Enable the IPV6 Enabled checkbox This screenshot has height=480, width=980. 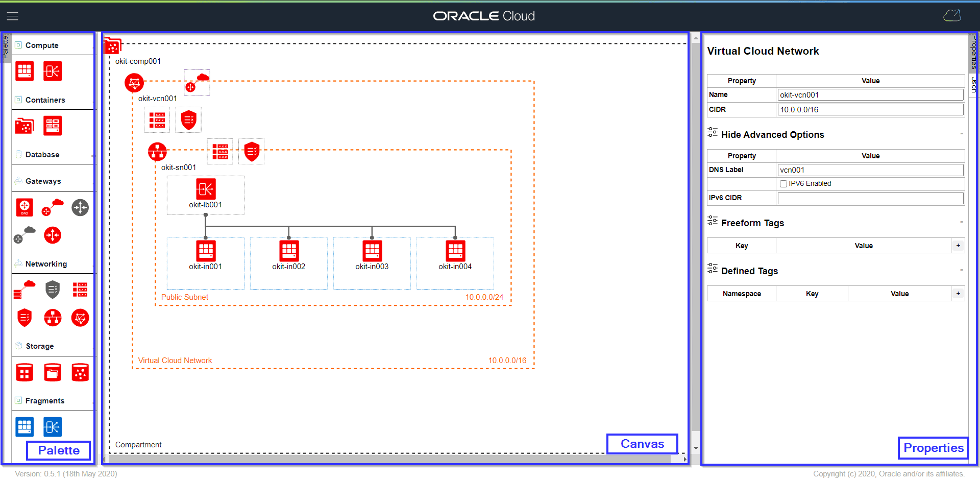click(783, 183)
